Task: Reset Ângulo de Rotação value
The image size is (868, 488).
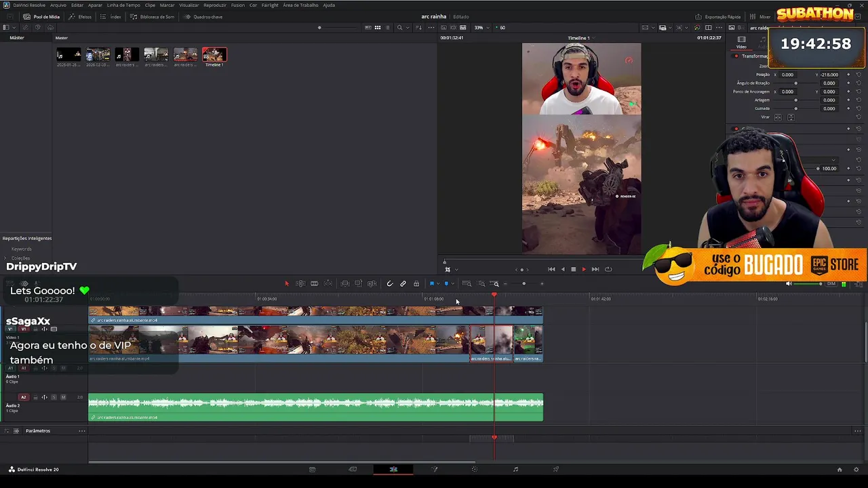Action: (859, 83)
